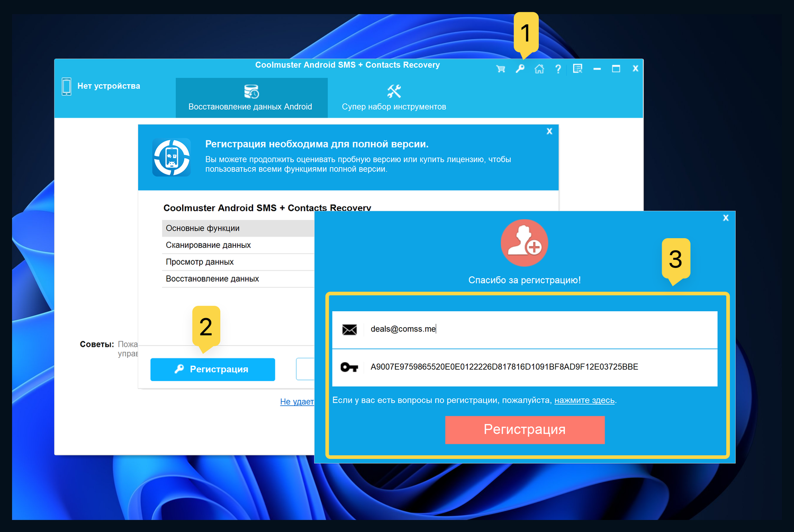
Task: Open help via the question mark icon
Action: 558,69
